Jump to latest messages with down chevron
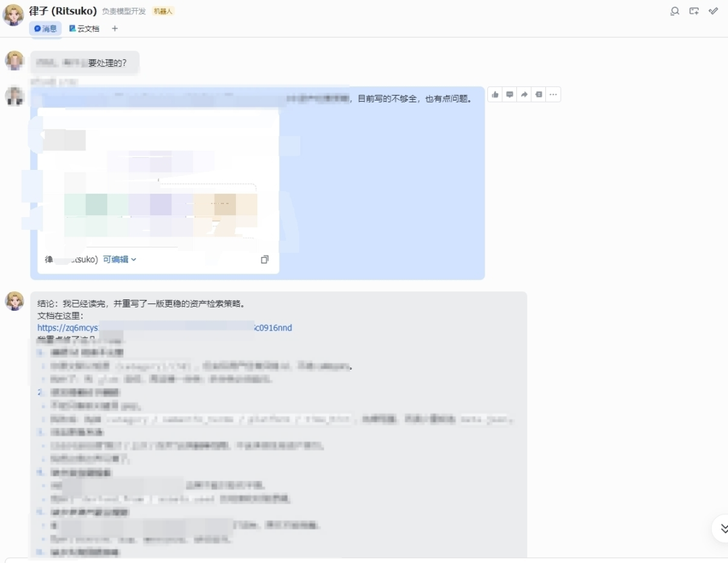Viewport: 728px width, 563px height. click(724, 528)
